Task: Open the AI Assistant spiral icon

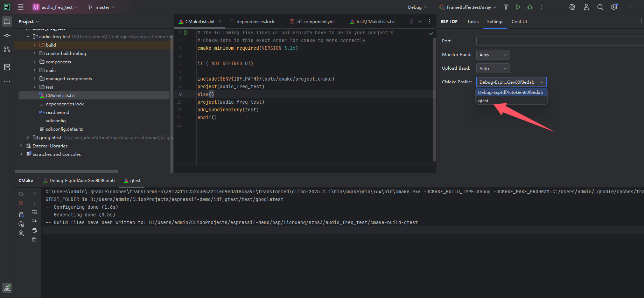Action: click(x=572, y=7)
